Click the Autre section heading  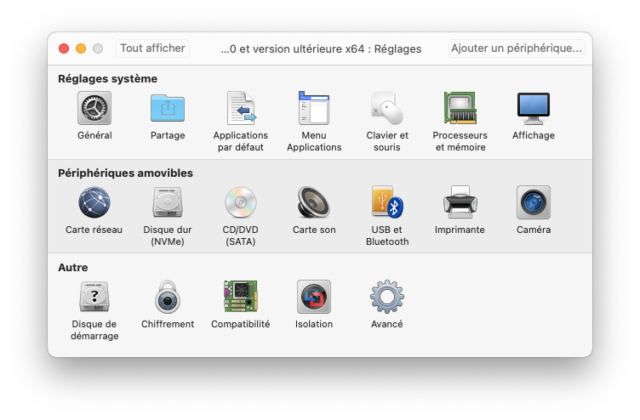click(73, 267)
